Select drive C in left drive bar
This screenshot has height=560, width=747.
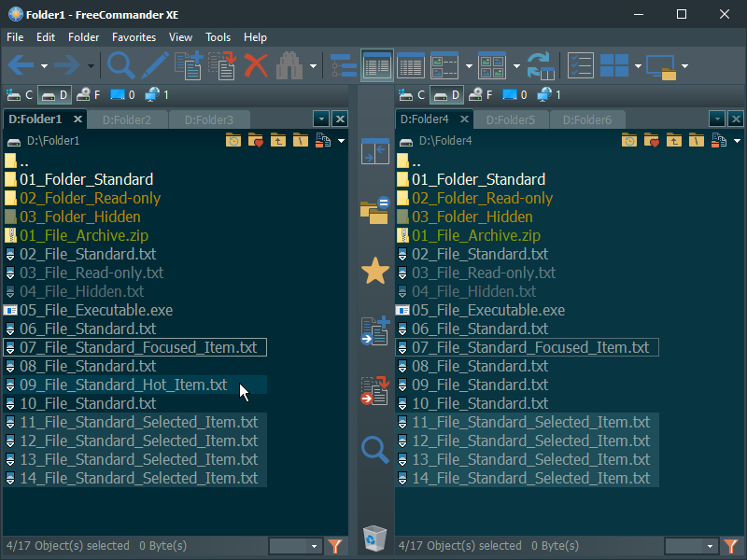click(x=19, y=94)
